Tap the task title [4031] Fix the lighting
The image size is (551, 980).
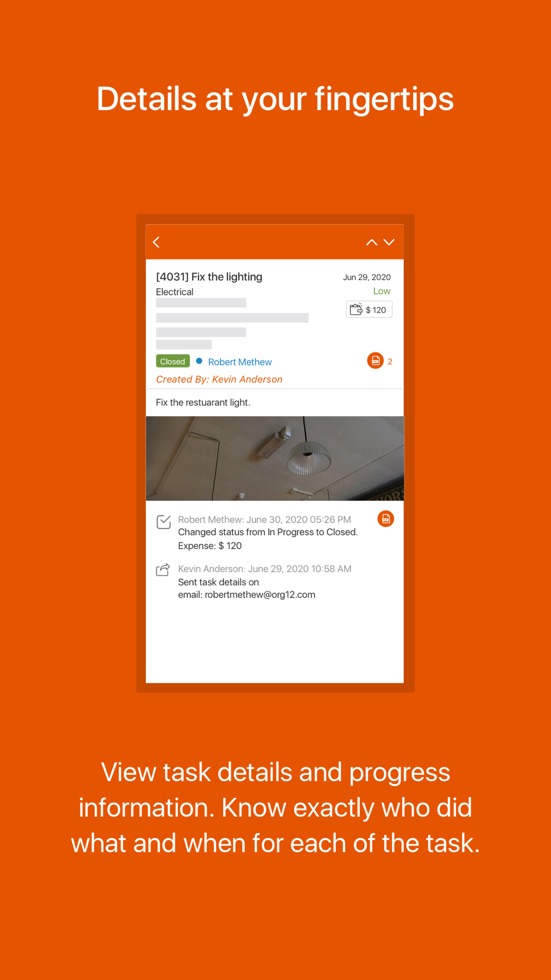click(x=209, y=277)
